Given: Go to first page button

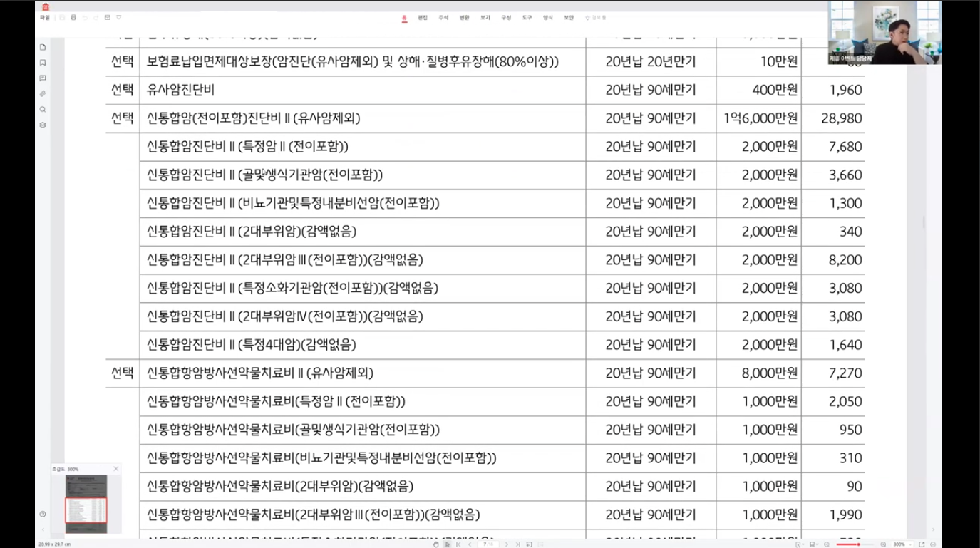Looking at the screenshot, I should pos(459,544).
